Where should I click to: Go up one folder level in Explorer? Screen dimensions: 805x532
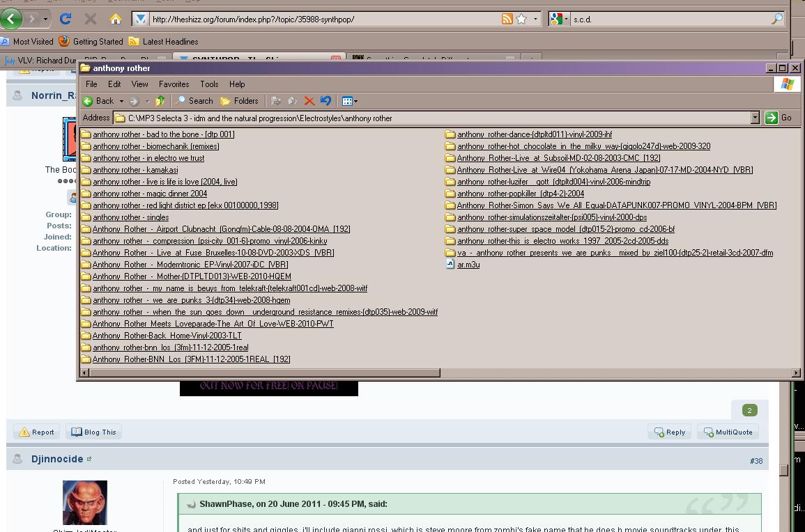point(160,101)
